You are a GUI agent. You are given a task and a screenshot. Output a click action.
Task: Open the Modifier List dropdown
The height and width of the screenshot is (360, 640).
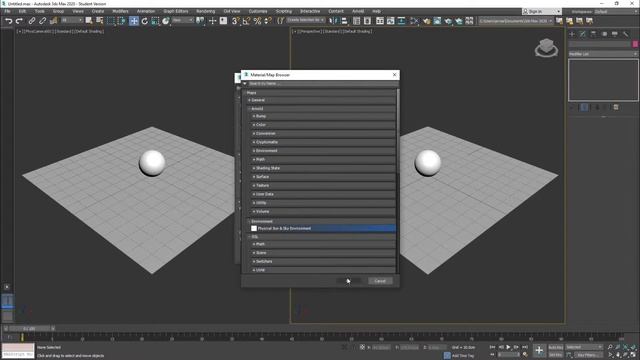pos(603,54)
